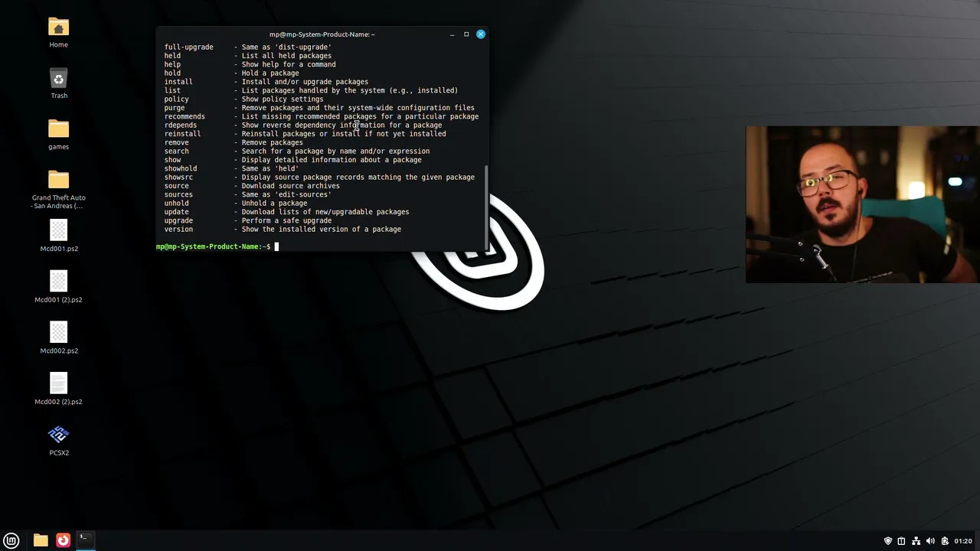This screenshot has height=551, width=980.
Task: Click 'List all held packages' description
Action: 287,56
